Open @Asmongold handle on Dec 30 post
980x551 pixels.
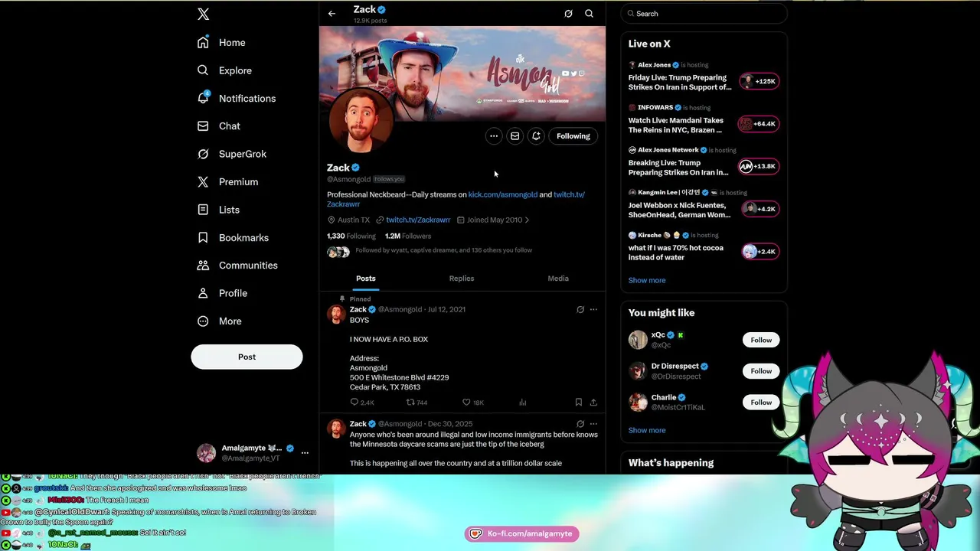[x=400, y=424]
